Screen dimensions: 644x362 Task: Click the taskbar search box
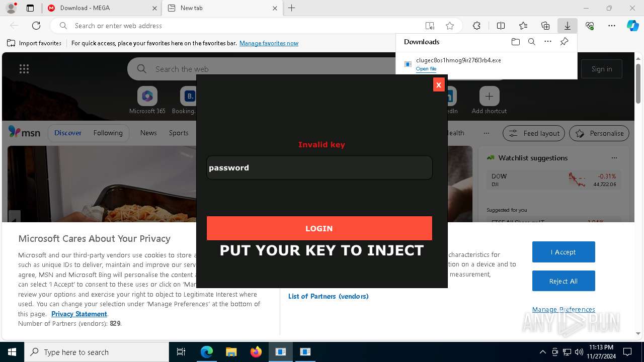(x=97, y=352)
